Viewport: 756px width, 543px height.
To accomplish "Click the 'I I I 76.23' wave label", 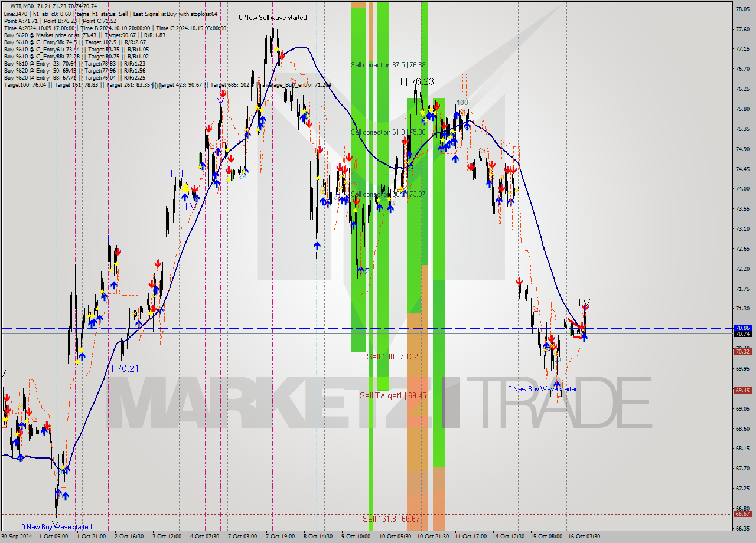I will tap(415, 81).
